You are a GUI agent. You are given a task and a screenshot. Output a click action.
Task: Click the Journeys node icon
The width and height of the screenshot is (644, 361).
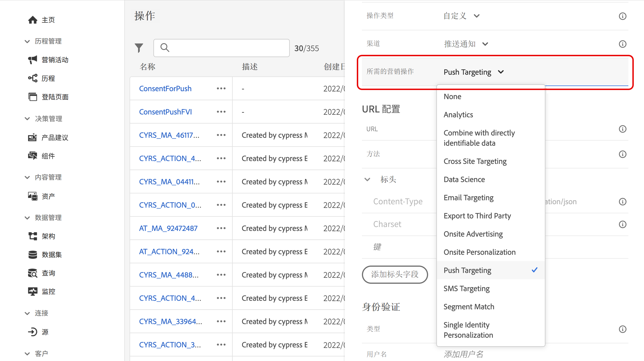(33, 78)
